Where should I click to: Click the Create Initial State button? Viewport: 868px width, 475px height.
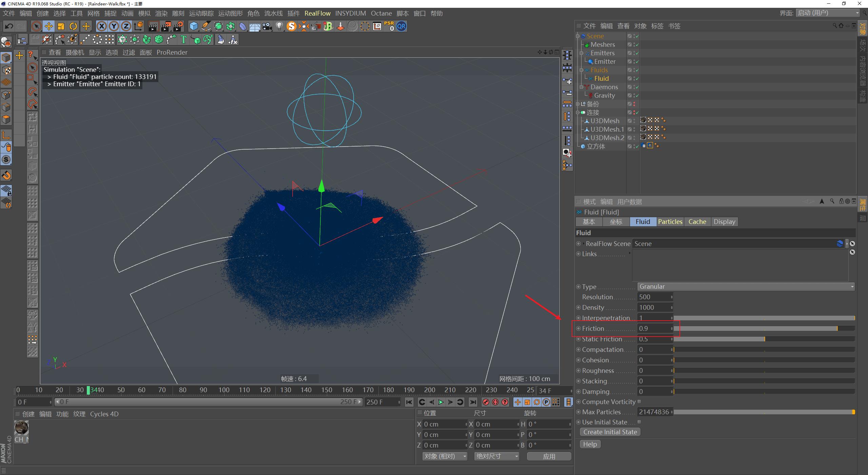point(610,432)
